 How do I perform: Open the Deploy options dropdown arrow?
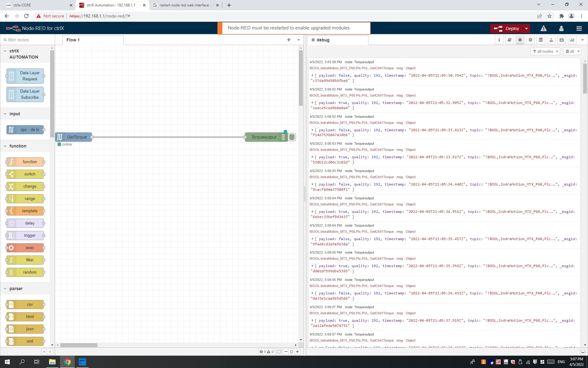[x=526, y=29]
